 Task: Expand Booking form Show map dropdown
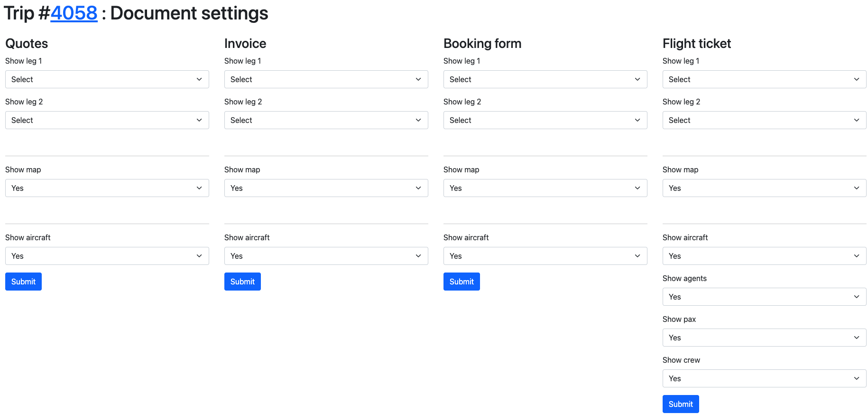click(x=545, y=188)
